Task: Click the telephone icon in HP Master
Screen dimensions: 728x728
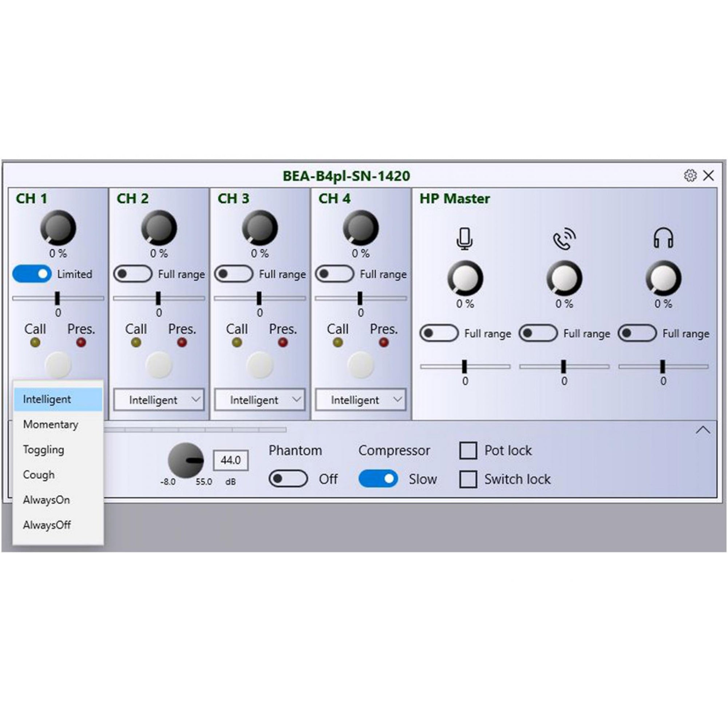Action: tap(564, 238)
